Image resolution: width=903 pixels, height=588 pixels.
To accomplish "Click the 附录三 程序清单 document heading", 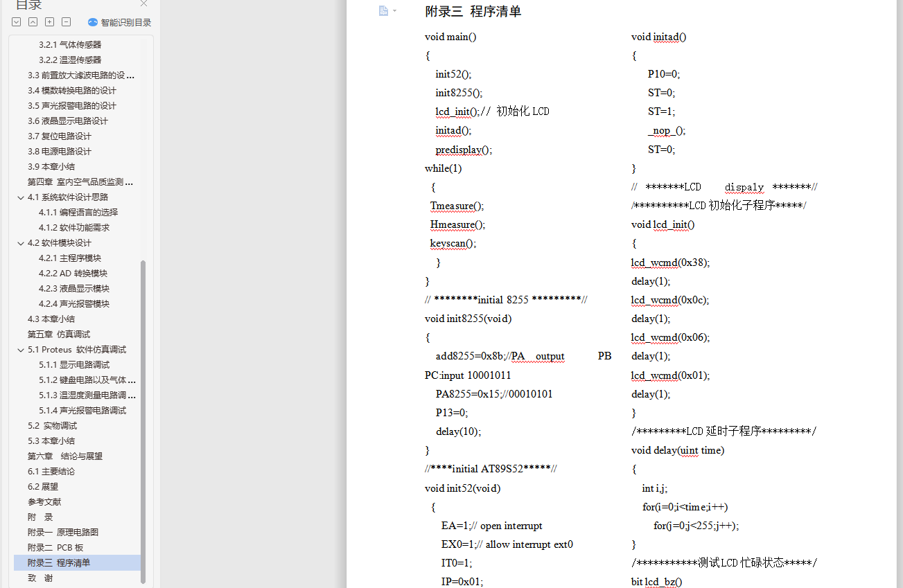I will pos(473,12).
